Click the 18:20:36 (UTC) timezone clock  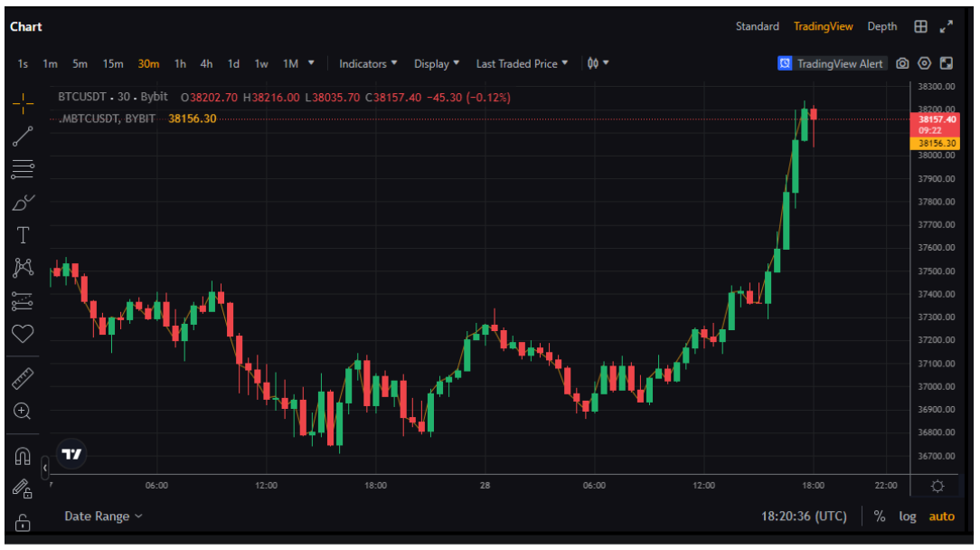(x=804, y=517)
